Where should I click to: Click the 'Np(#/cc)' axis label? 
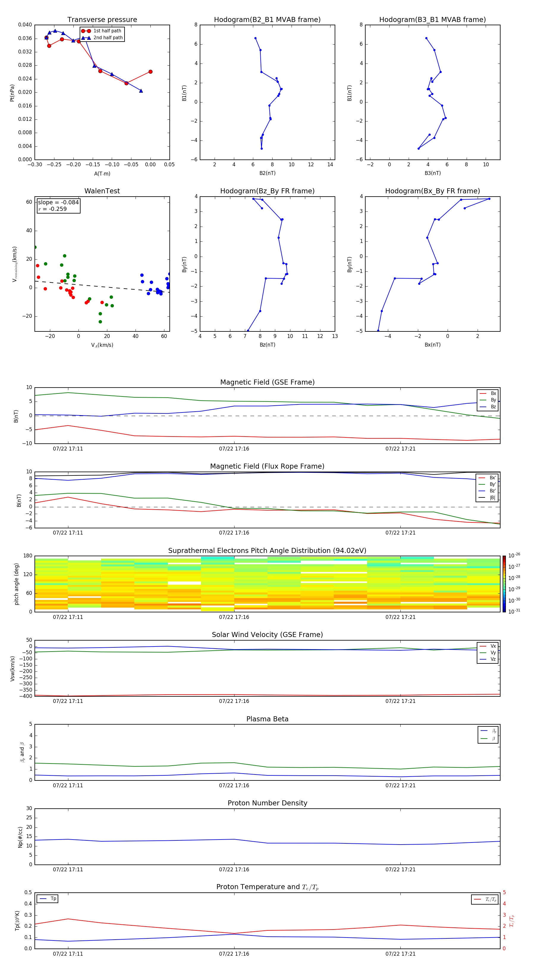point(21,837)
